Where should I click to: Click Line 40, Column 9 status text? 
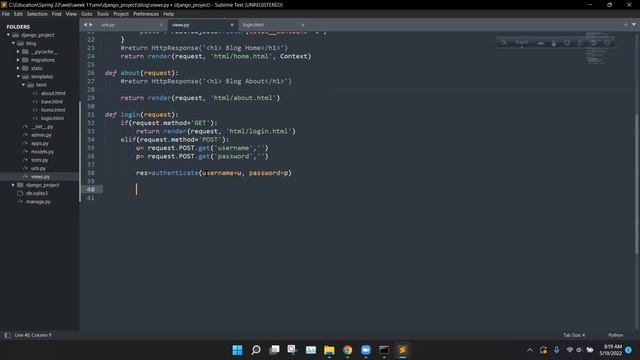click(x=33, y=335)
